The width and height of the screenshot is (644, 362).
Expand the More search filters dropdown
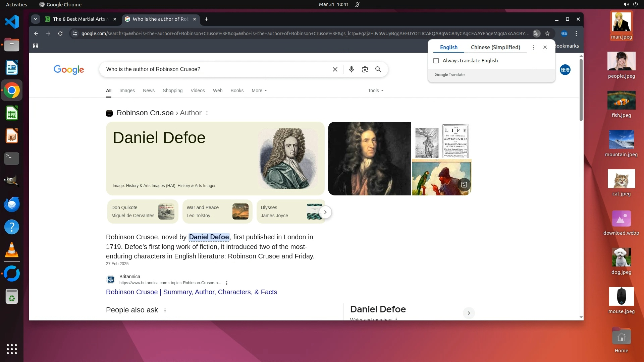[x=259, y=90]
